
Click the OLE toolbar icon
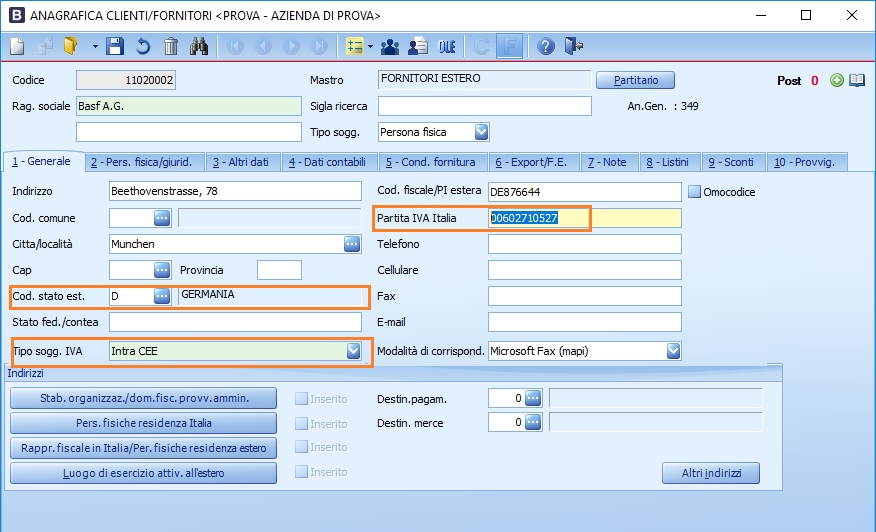point(447,46)
